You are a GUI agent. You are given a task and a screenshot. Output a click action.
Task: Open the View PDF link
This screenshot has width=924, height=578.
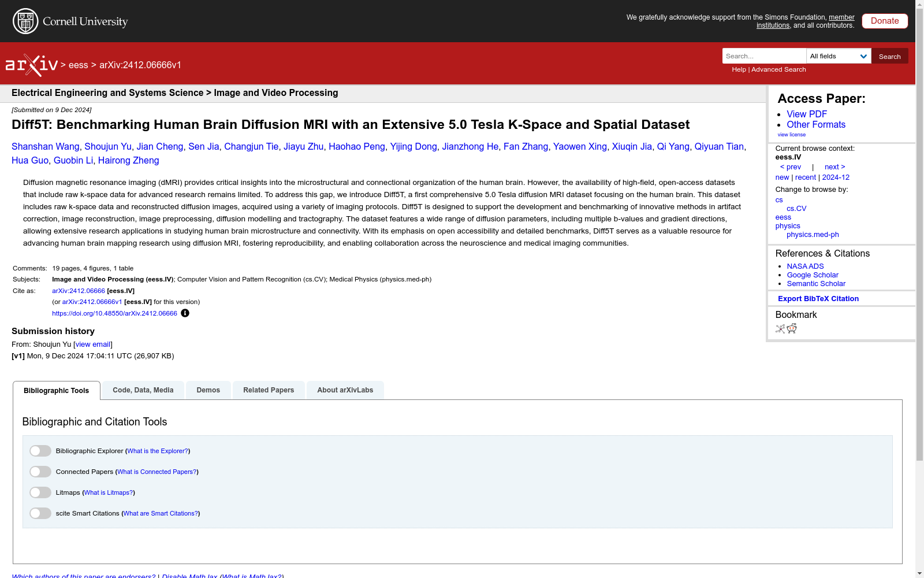click(807, 114)
